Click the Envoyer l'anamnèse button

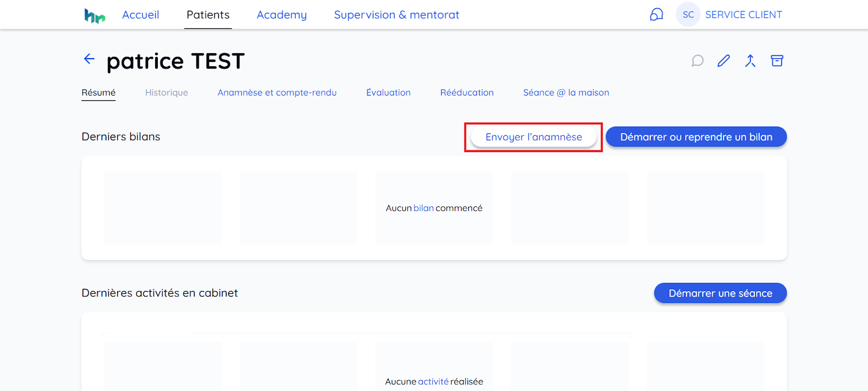coord(534,137)
